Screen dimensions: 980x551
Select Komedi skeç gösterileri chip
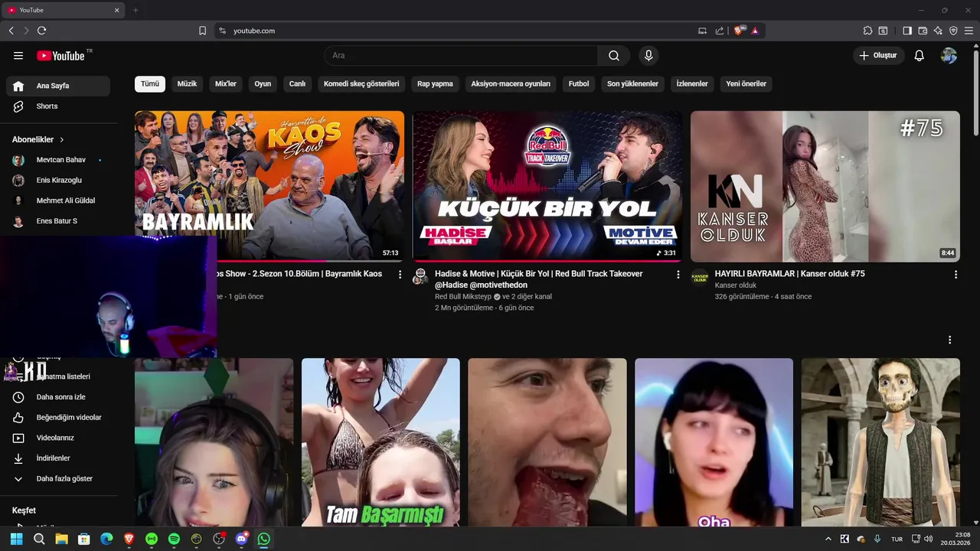pyautogui.click(x=361, y=84)
